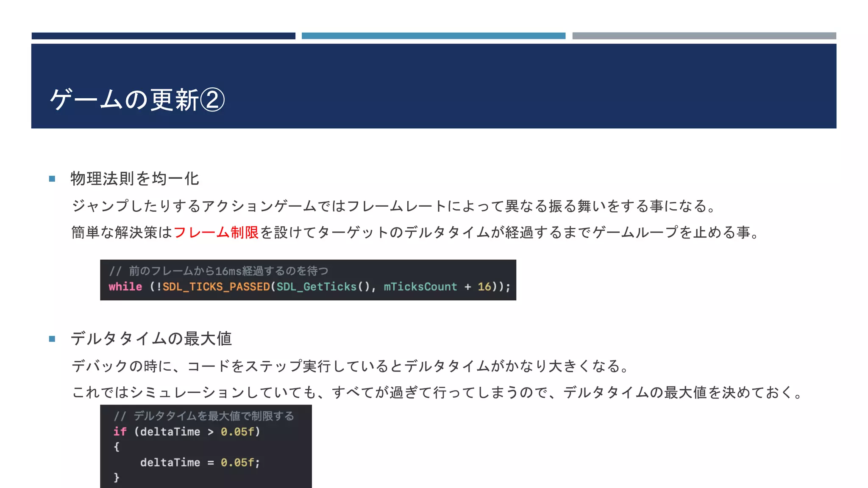Click the light blue bar at top center

433,36
